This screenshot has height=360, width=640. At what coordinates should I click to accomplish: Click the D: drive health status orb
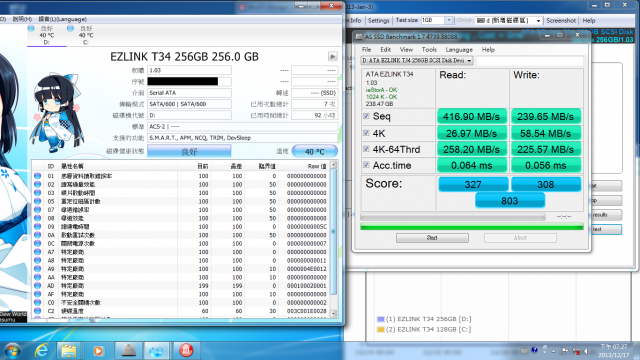click(31, 28)
